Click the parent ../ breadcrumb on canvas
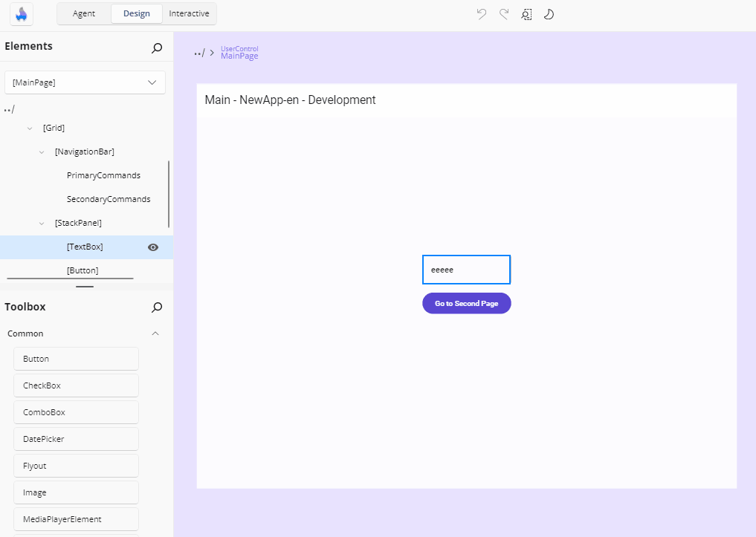The height and width of the screenshot is (537, 756). click(x=198, y=53)
